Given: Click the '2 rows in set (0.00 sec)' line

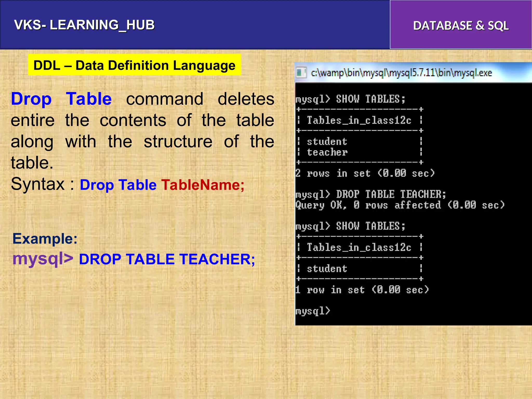Looking at the screenshot, I should tap(365, 173).
